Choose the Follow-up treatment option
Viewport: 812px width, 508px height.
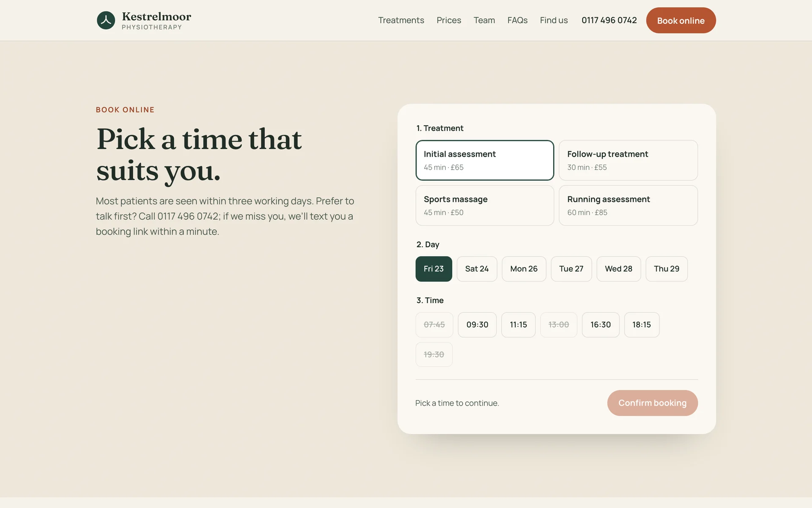628,160
